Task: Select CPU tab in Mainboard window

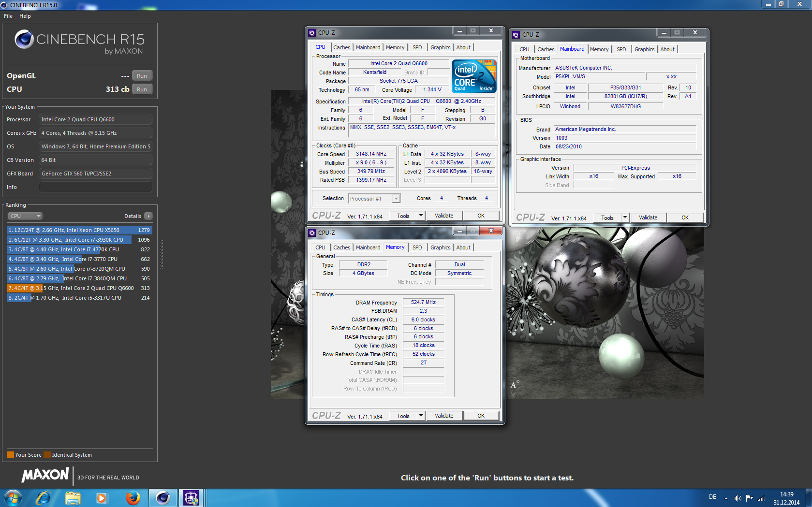Action: point(524,49)
